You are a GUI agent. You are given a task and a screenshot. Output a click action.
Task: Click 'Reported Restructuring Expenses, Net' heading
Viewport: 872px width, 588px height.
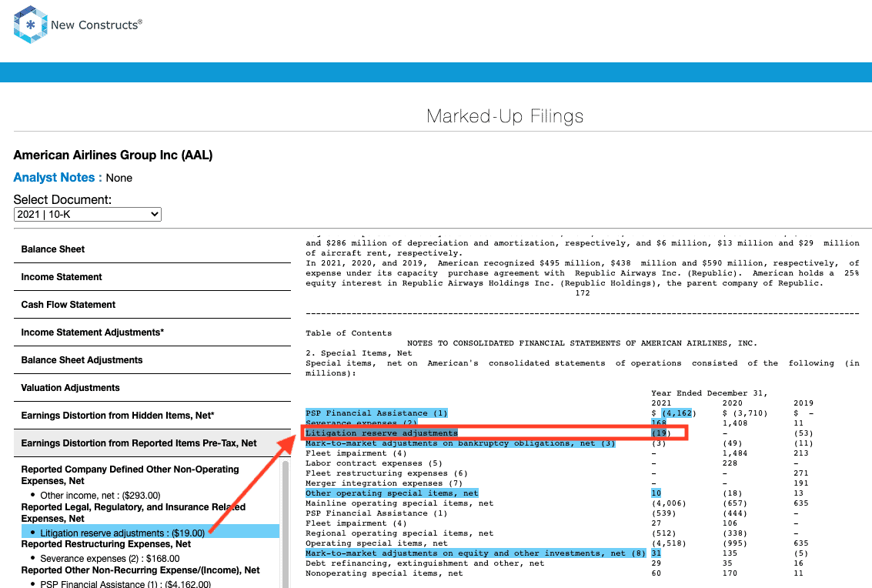coord(105,544)
